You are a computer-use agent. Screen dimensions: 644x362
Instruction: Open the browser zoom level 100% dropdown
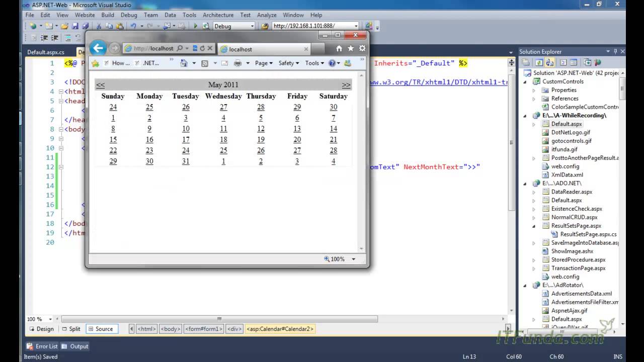[x=353, y=259]
